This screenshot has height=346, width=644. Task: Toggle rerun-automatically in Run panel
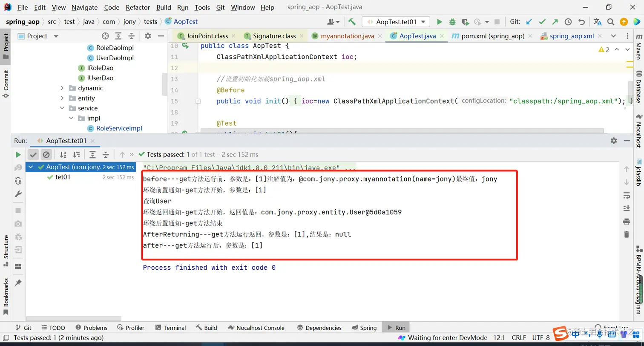click(18, 181)
